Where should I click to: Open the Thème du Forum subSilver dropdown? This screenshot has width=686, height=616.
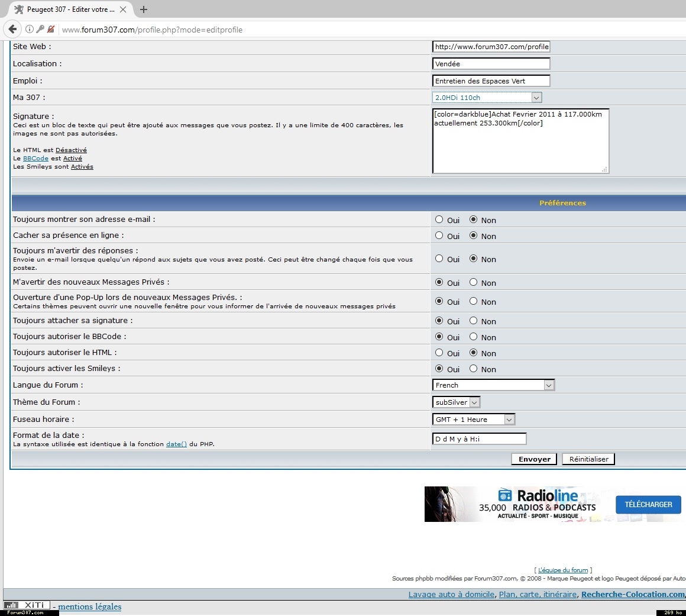pyautogui.click(x=456, y=402)
